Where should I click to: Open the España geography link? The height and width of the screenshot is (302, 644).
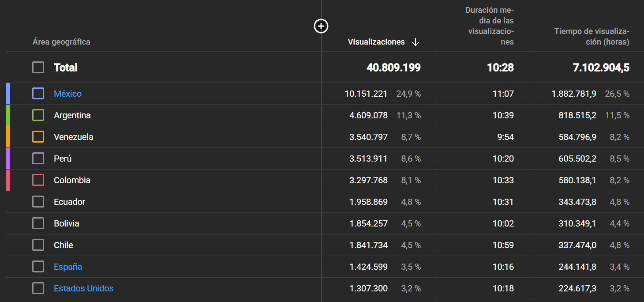tap(68, 266)
